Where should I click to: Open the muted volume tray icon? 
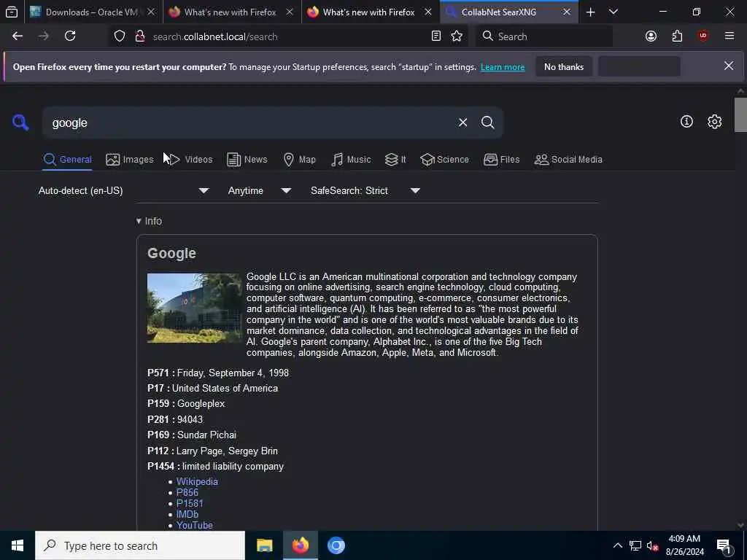point(652,545)
